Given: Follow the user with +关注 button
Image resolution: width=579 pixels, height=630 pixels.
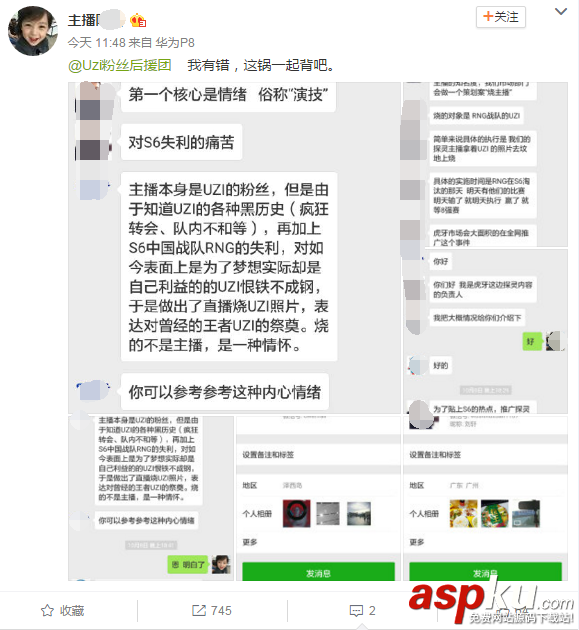Looking at the screenshot, I should pyautogui.click(x=501, y=17).
